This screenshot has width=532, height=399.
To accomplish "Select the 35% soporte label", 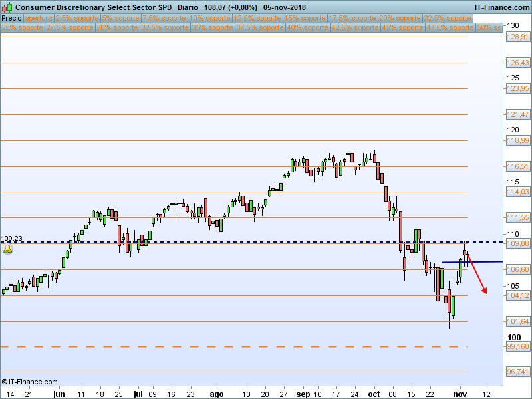I will pyautogui.click(x=212, y=27).
